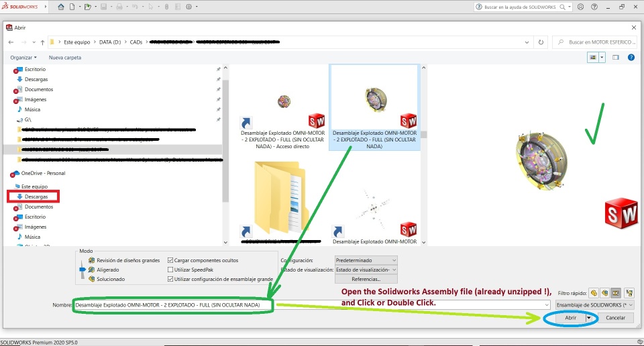Toggle the preview pane icon
The height and width of the screenshot is (346, 644).
[616, 58]
